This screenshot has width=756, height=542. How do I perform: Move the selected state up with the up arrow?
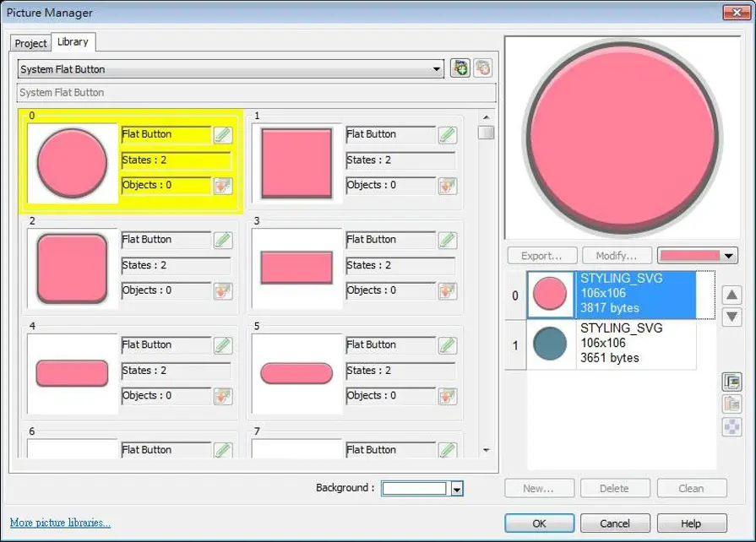pyautogui.click(x=732, y=295)
